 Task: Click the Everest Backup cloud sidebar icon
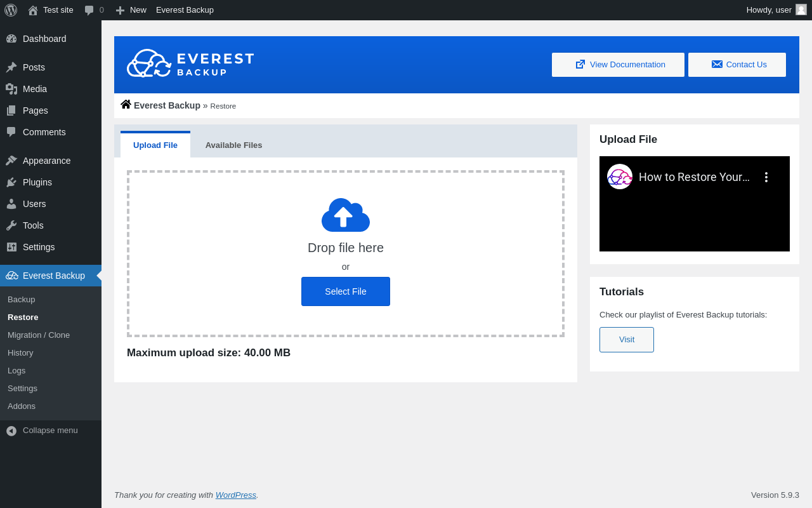pyautogui.click(x=12, y=276)
